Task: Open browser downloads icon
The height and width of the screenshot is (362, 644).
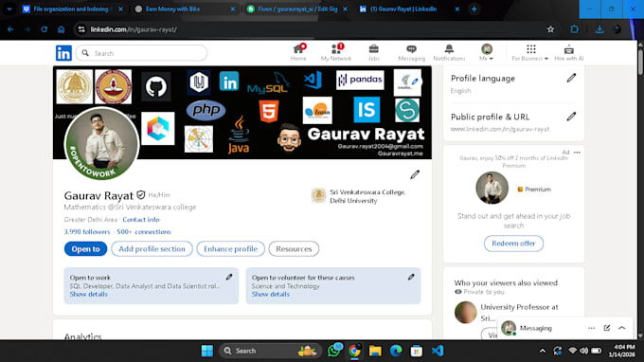Action: [x=599, y=29]
